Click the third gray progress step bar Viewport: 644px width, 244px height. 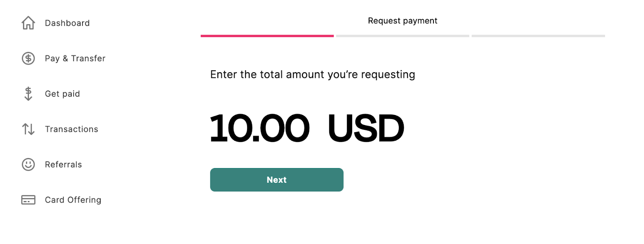coord(538,36)
